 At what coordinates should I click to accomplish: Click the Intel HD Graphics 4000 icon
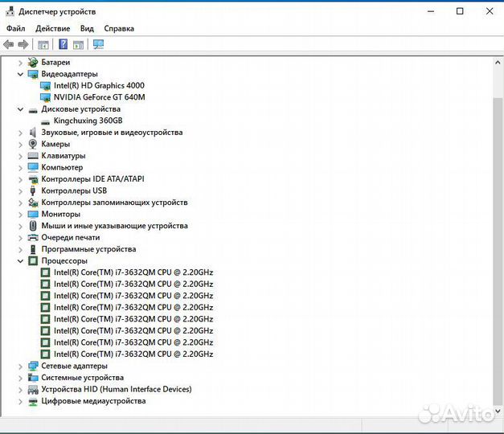tap(45, 86)
